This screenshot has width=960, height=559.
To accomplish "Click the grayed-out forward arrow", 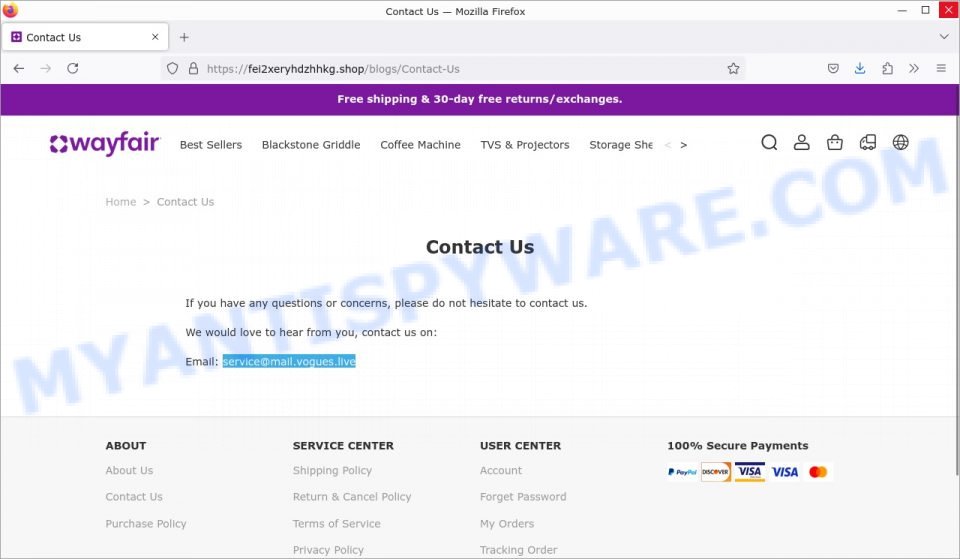I will (x=46, y=69).
